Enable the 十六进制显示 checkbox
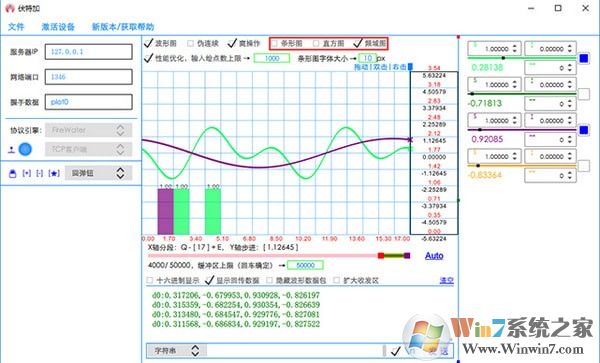Image resolution: width=600 pixels, height=363 pixels. point(150,280)
